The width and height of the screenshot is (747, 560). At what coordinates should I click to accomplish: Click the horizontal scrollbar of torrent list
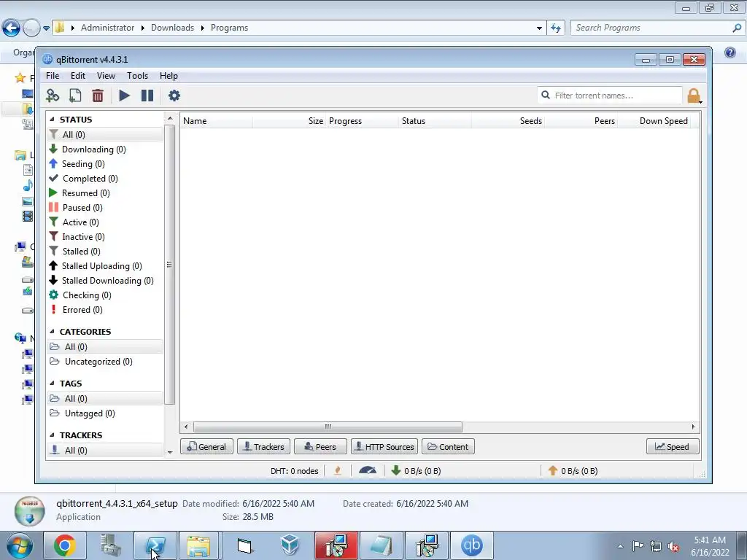pyautogui.click(x=328, y=427)
